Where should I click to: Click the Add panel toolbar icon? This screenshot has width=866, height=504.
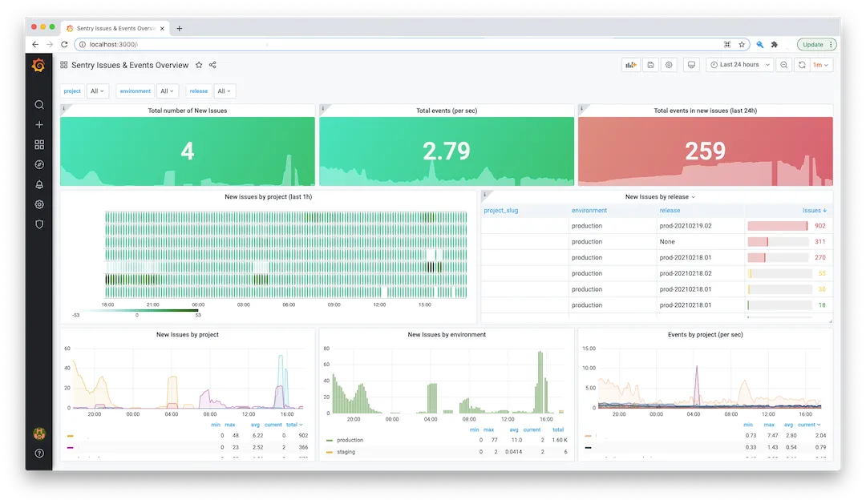click(630, 65)
